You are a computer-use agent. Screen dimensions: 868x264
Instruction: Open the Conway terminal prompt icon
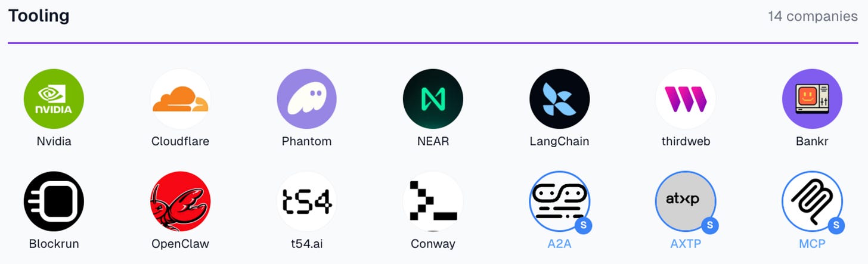pos(433,201)
